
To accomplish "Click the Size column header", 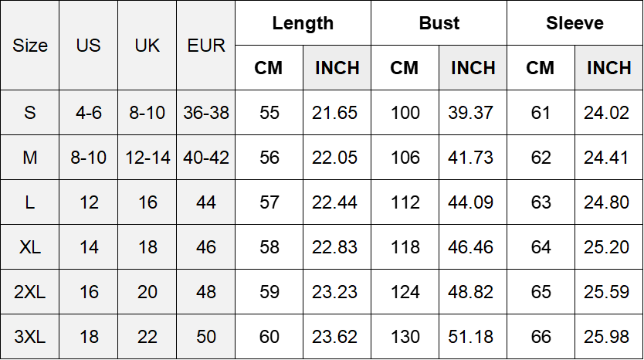I will click(30, 46).
